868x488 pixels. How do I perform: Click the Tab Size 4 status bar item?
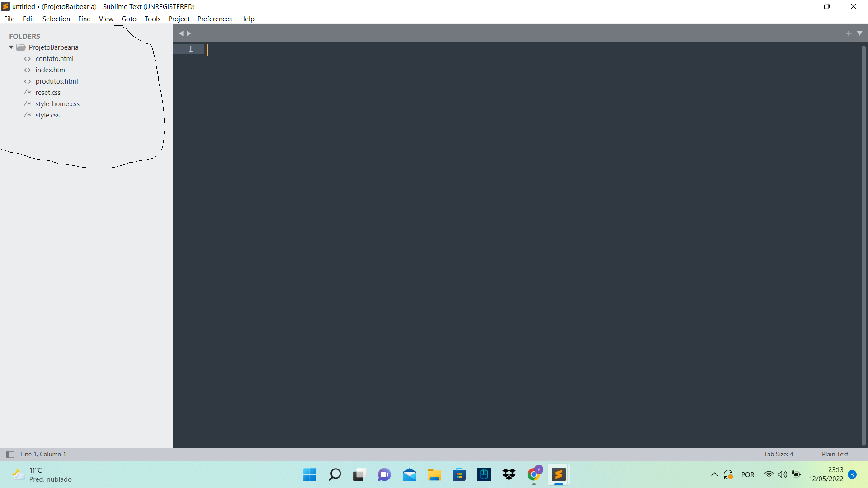tap(778, 454)
